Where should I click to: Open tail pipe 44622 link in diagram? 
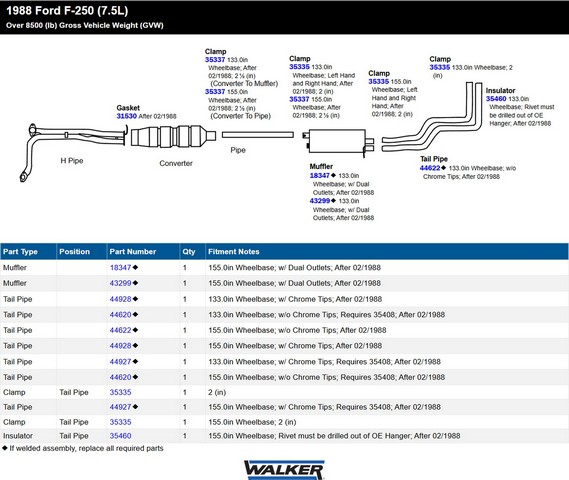[x=430, y=168]
